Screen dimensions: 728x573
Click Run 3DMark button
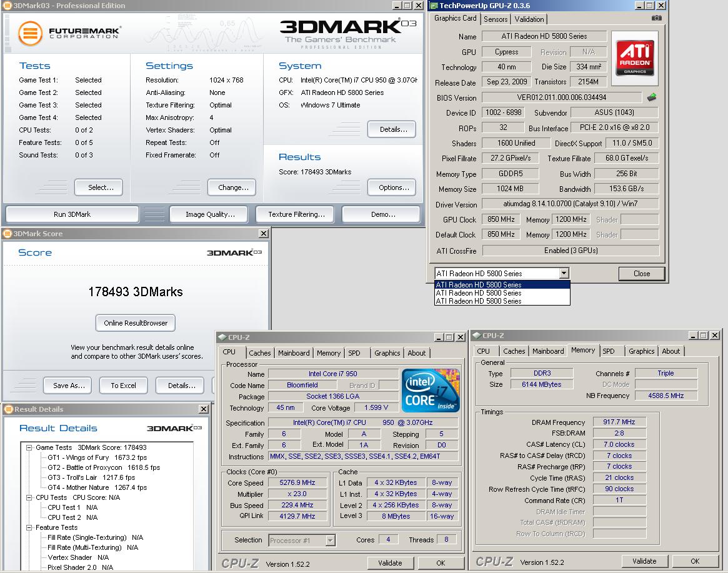pyautogui.click(x=72, y=214)
